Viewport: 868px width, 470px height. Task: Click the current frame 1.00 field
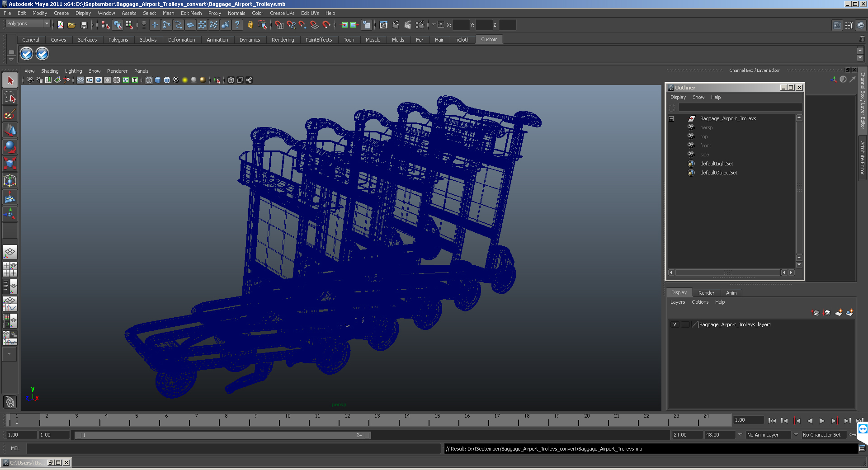[748, 420]
